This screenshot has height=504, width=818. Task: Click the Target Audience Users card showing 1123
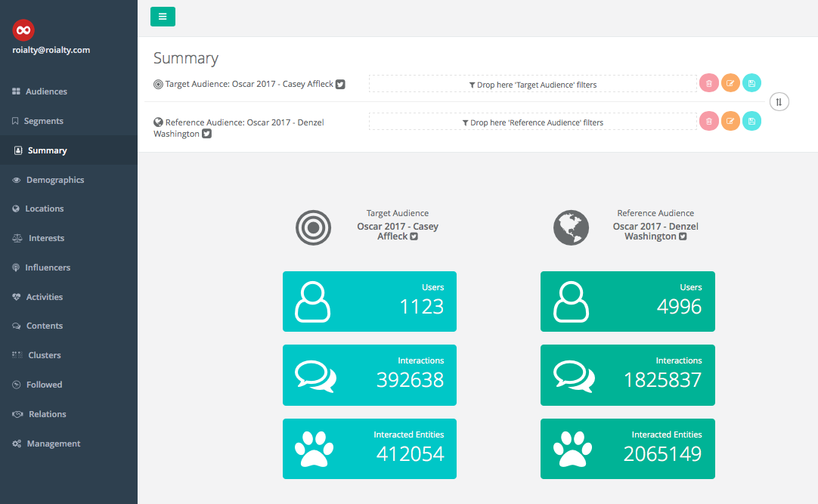pyautogui.click(x=370, y=301)
